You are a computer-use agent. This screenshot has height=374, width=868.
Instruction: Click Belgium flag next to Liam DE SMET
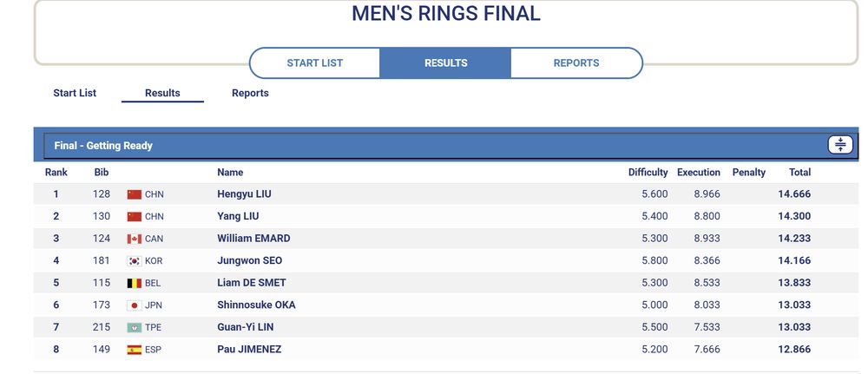pyautogui.click(x=135, y=283)
